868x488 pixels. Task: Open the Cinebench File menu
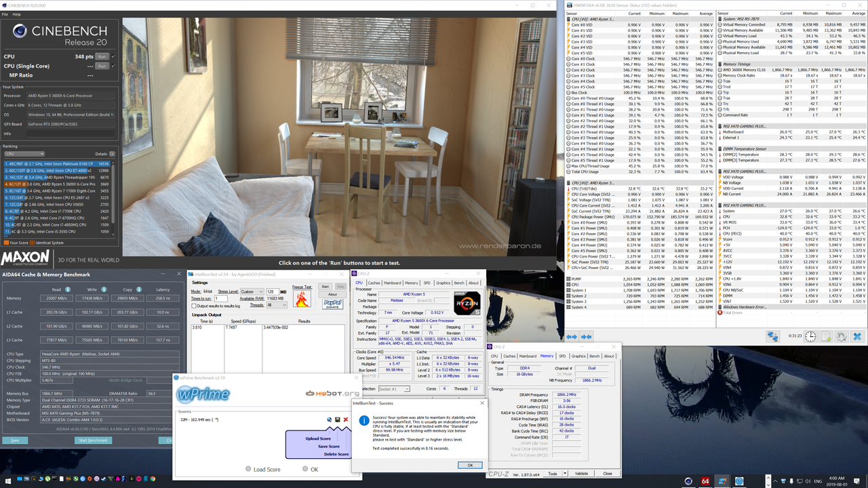click(x=5, y=14)
